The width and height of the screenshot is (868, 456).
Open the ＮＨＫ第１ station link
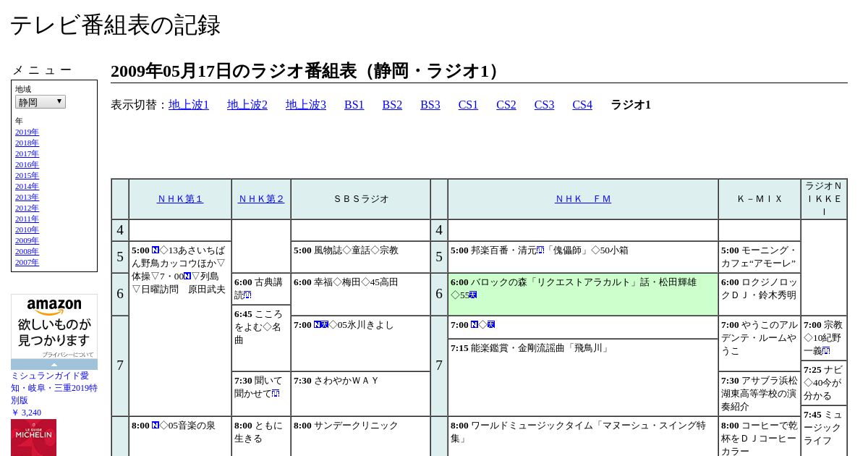point(180,199)
